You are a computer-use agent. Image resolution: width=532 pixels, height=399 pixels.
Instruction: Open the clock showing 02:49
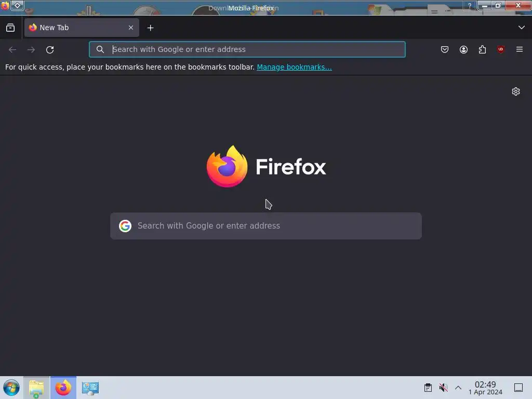pos(486,388)
